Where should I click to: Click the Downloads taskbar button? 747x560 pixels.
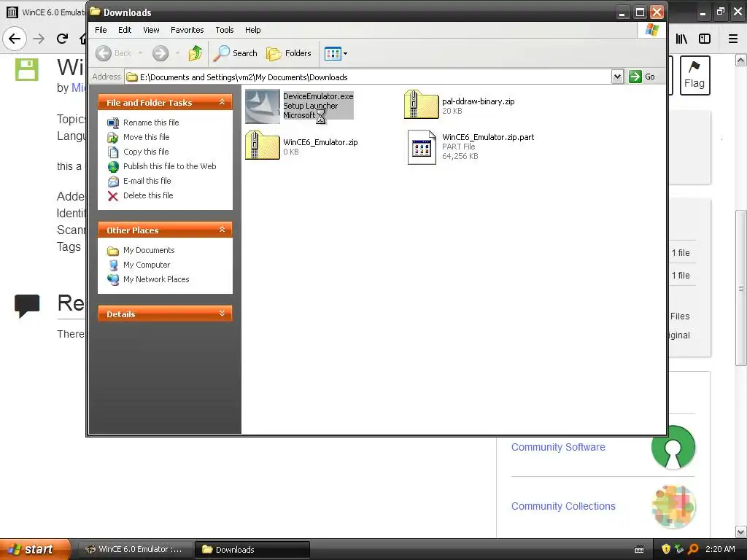[252, 549]
